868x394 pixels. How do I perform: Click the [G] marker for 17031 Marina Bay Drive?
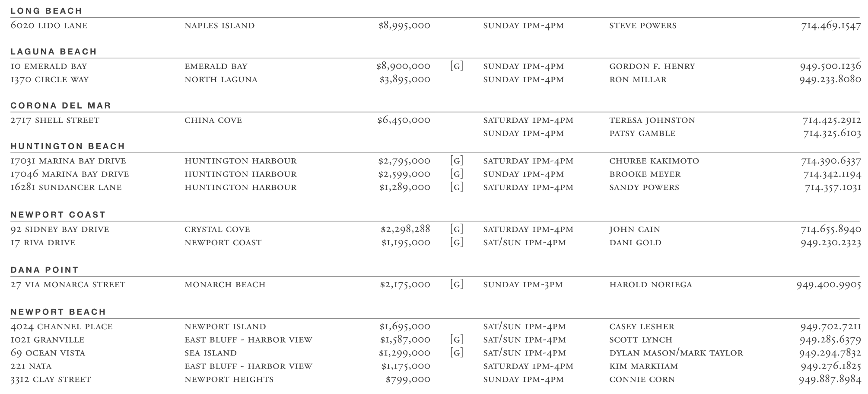point(456,161)
